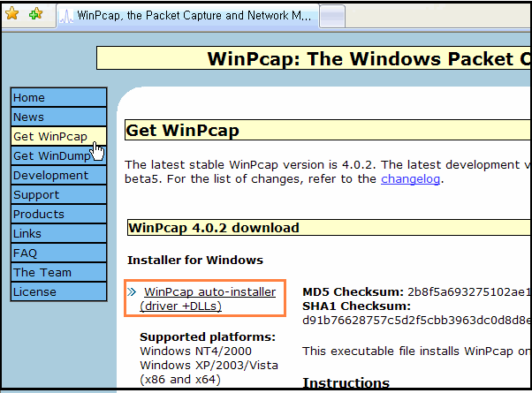Click the SHA1 hash value d91b76628757c5d2f5cbb

tap(416, 321)
